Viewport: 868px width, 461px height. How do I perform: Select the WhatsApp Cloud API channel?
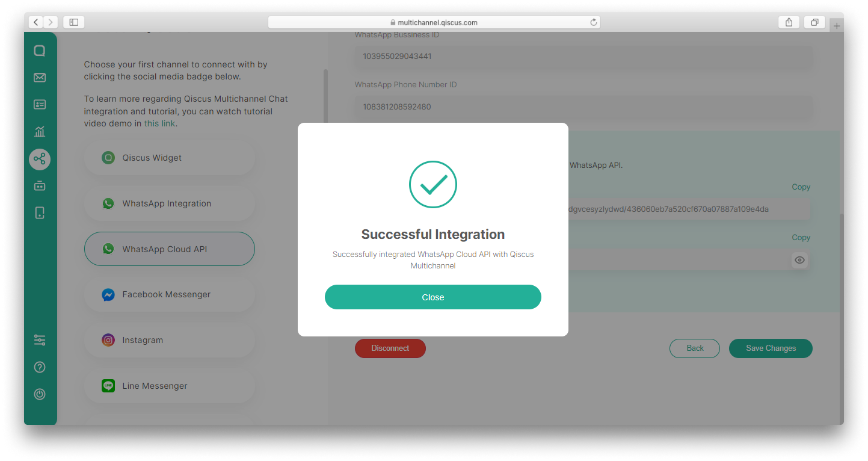click(x=170, y=249)
